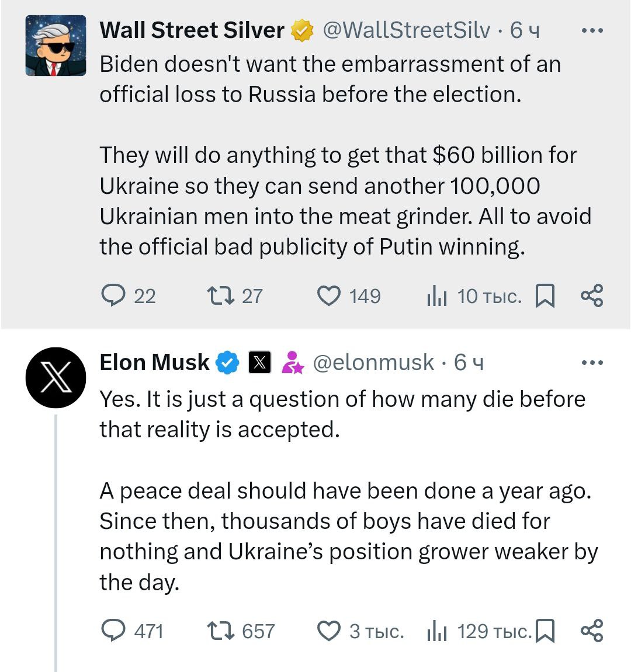Click the X affiliation badge beside Elon Musk

point(259,363)
